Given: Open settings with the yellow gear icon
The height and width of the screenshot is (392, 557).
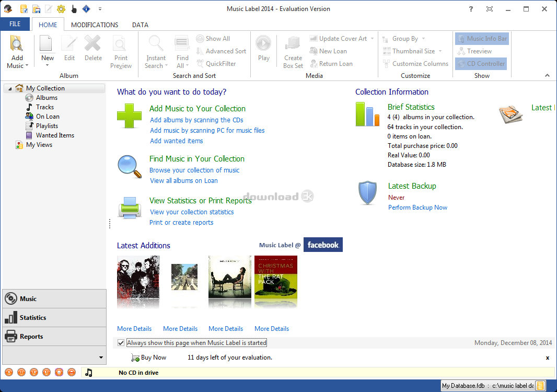Looking at the screenshot, I should pyautogui.click(x=61, y=9).
